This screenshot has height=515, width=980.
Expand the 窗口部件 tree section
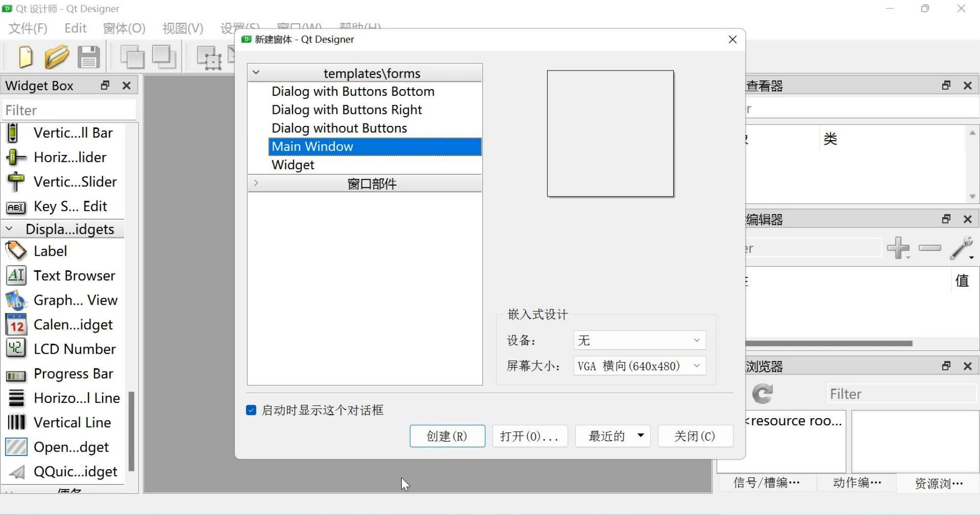click(256, 183)
